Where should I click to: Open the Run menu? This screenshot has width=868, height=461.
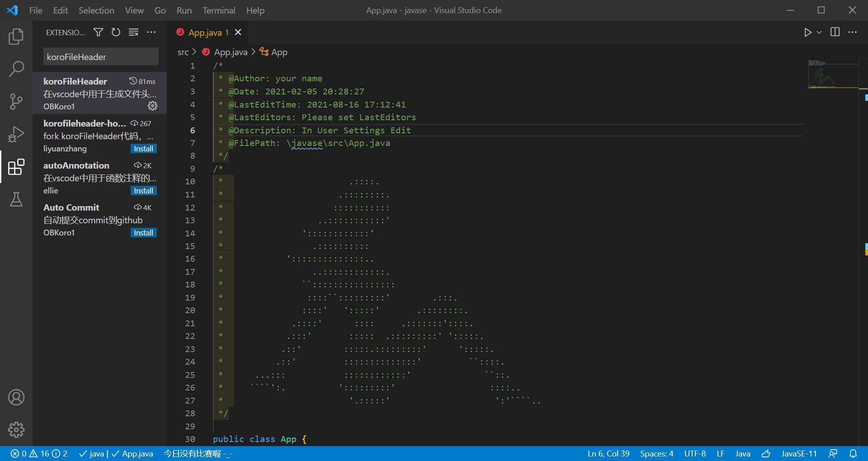tap(184, 10)
